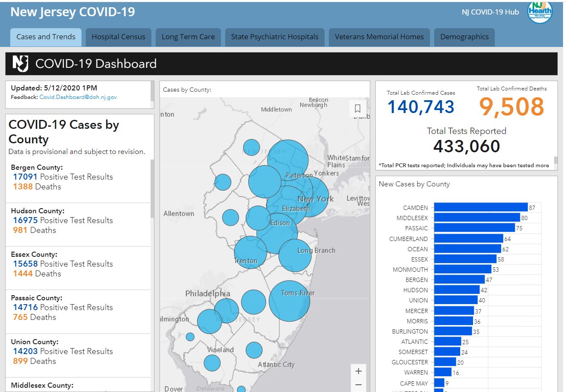Select the Passaic County entry in list
Screen dimensions: 566x392
coord(78,311)
